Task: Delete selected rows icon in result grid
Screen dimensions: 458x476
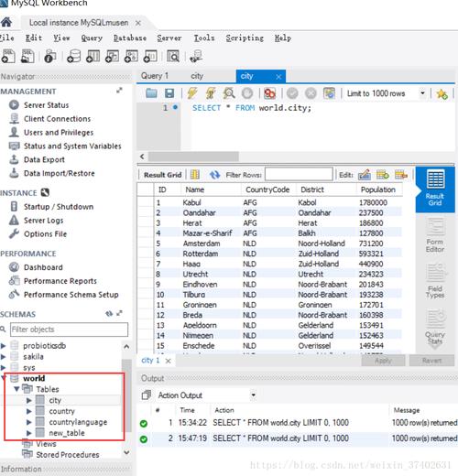Action: coord(401,175)
